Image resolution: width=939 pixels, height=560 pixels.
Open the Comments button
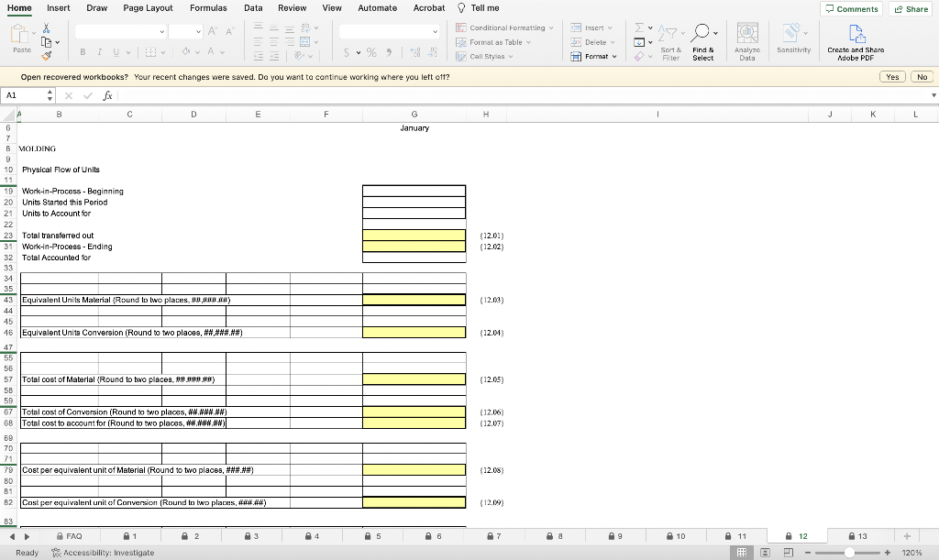pyautogui.click(x=852, y=9)
